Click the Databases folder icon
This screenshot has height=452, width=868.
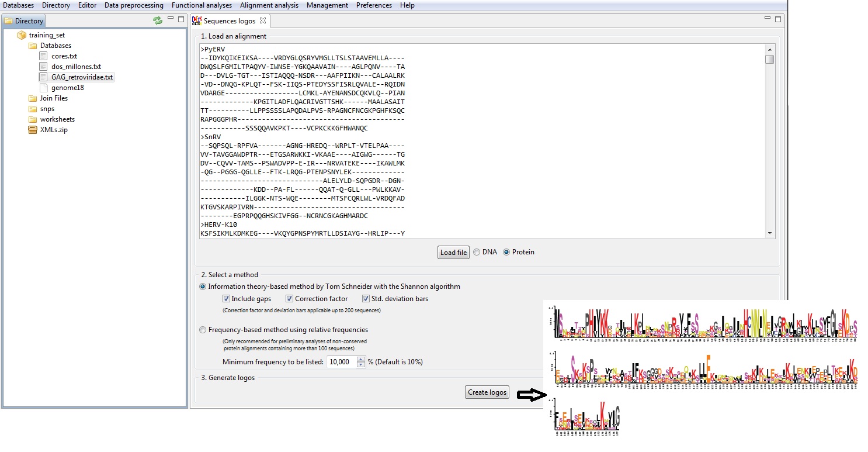(33, 46)
